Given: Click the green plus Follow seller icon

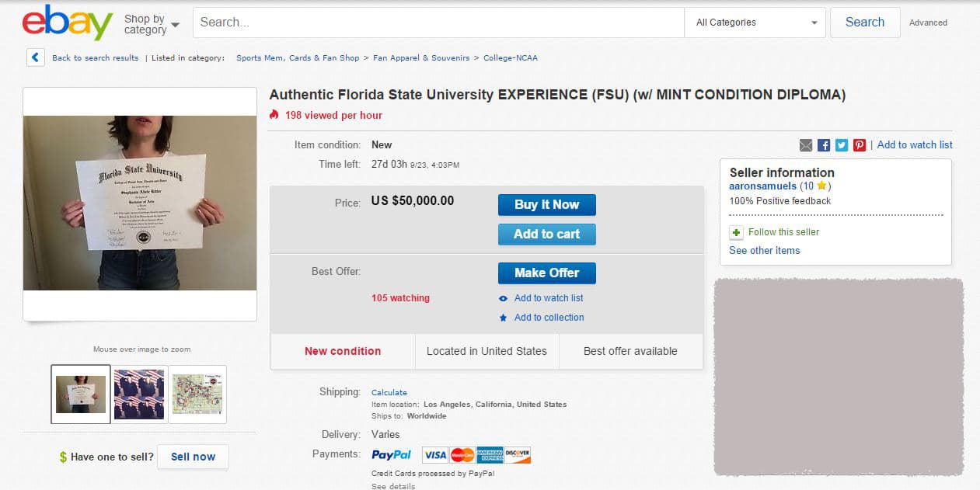Looking at the screenshot, I should [x=735, y=232].
